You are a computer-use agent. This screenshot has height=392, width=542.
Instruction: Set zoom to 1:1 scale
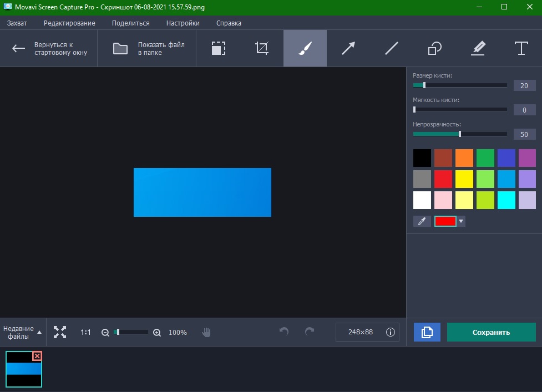pos(85,332)
